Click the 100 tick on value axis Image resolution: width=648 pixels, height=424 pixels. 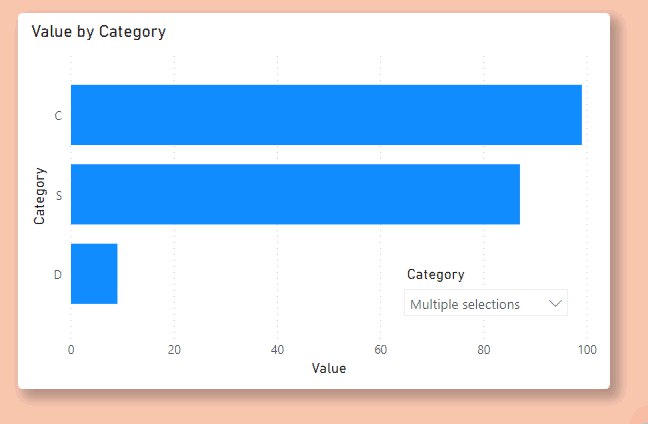click(587, 350)
